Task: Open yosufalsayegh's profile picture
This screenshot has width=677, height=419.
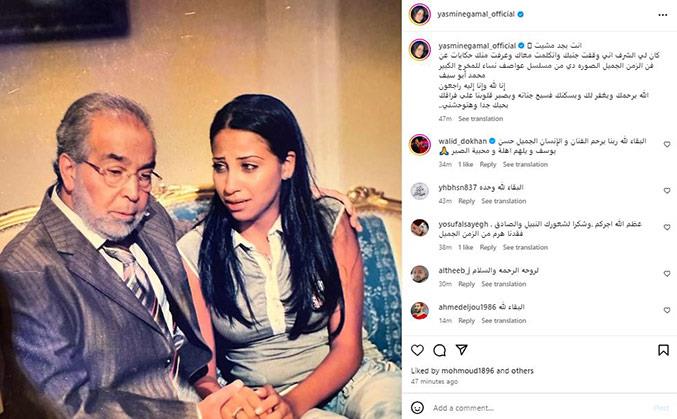Action: pyautogui.click(x=420, y=228)
